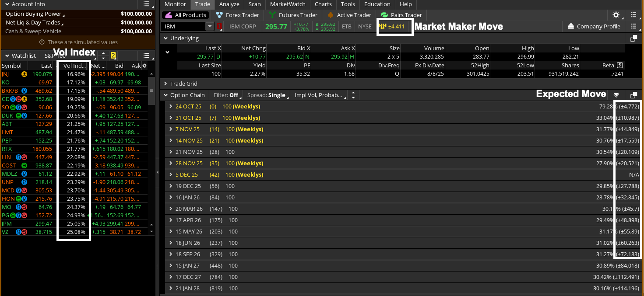Open the Trade tab settings gear
The width and height of the screenshot is (644, 296).
(x=616, y=15)
